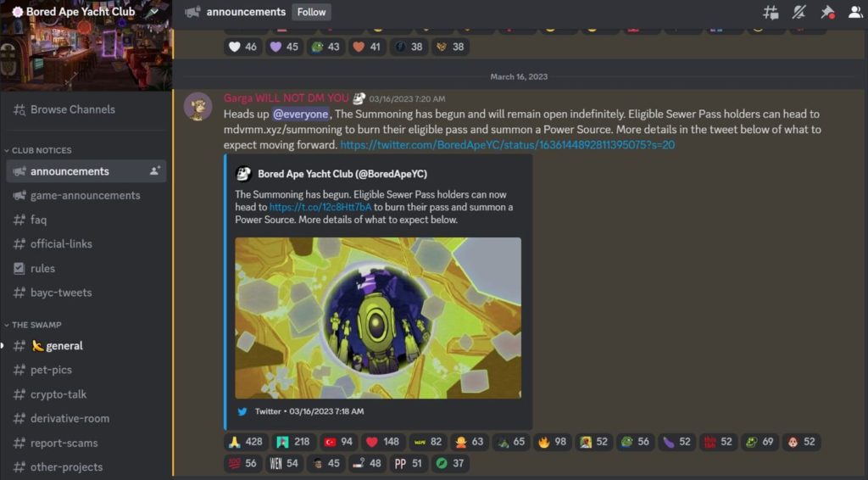Toggle white heart reaction with 46
868x480 pixels.
243,47
